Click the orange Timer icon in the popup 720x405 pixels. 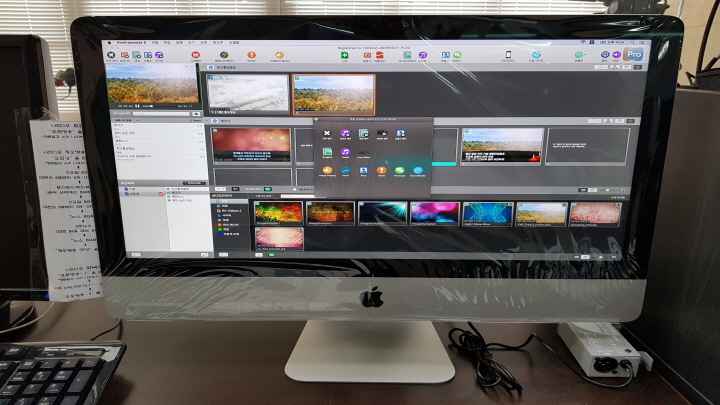tap(381, 171)
